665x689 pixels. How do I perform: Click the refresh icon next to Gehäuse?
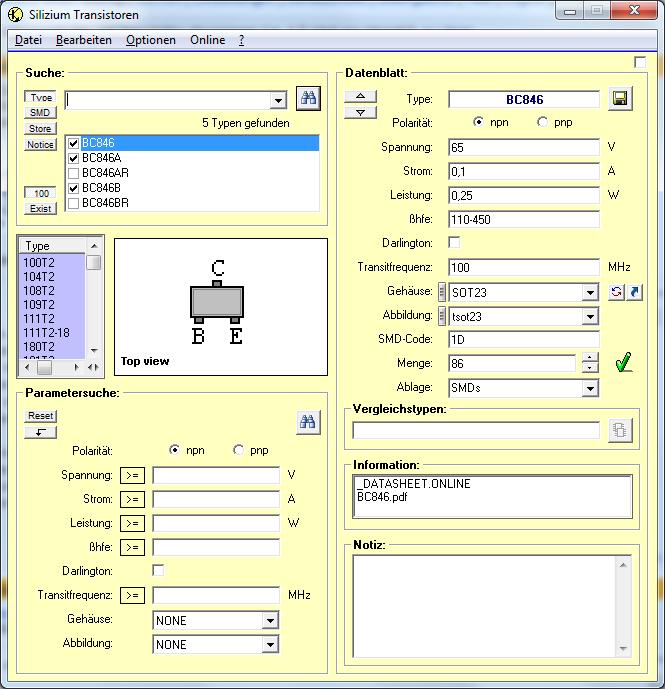[x=616, y=292]
